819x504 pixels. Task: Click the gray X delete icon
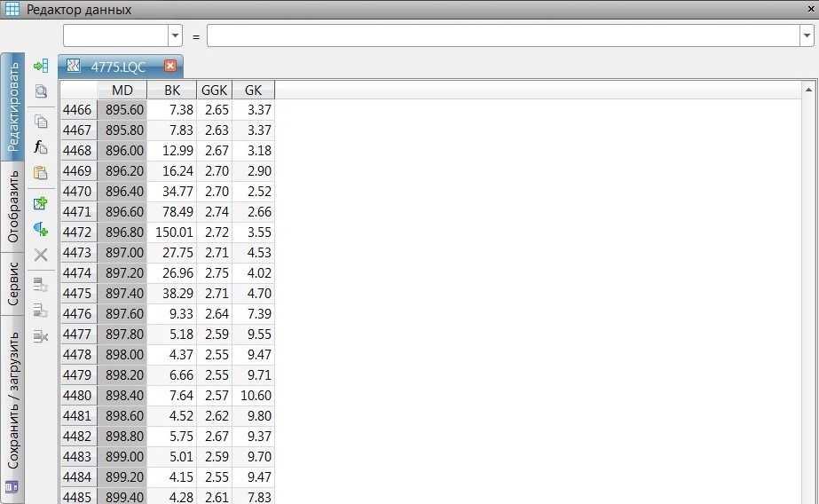point(41,255)
